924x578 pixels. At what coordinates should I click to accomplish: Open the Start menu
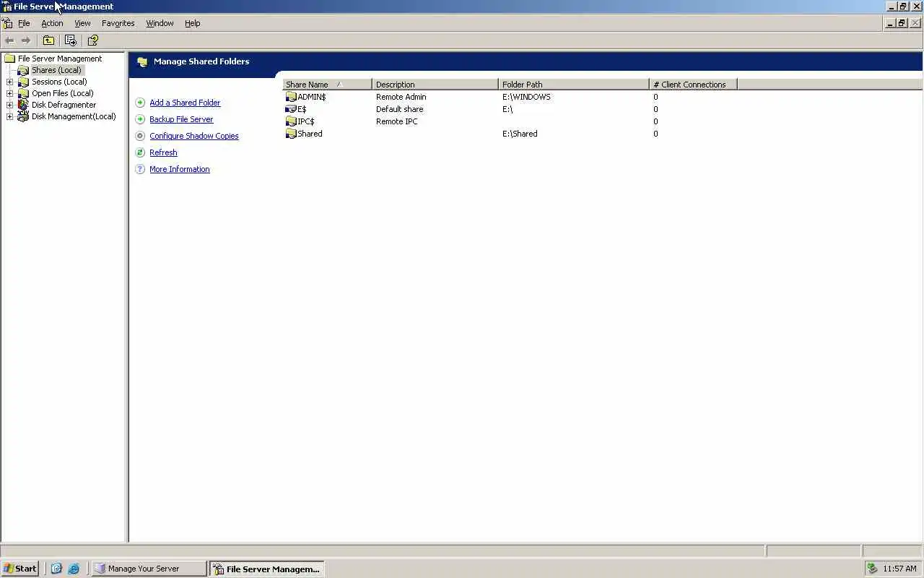coord(20,569)
